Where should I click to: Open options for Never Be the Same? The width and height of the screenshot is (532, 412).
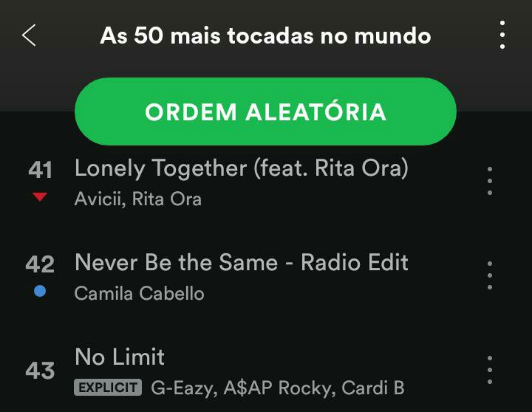point(490,275)
